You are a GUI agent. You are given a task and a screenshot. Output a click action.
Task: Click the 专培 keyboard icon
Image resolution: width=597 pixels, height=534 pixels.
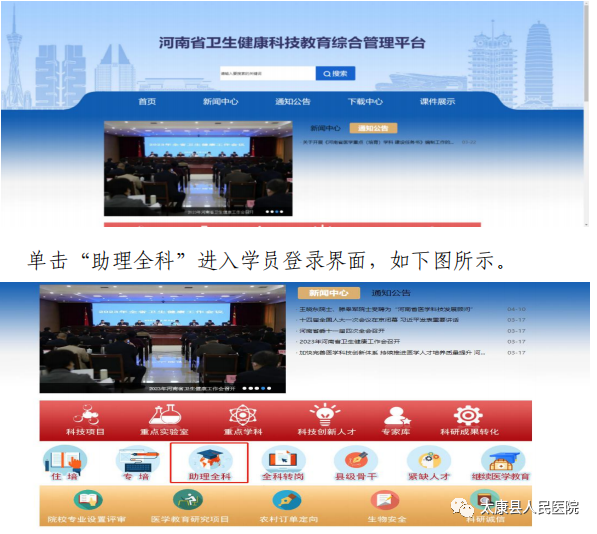[138, 460]
